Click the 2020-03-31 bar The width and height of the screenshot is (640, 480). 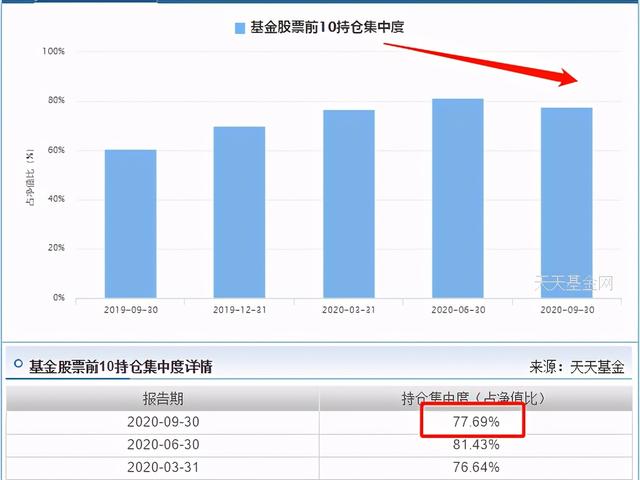(x=348, y=203)
